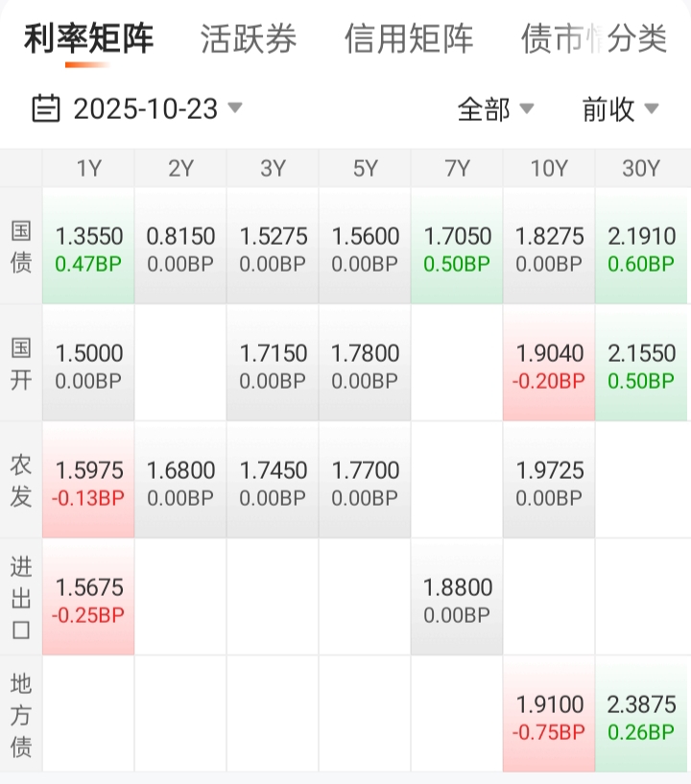The image size is (691, 784).
Task: Select the 地方债 row label
Action: (21, 715)
